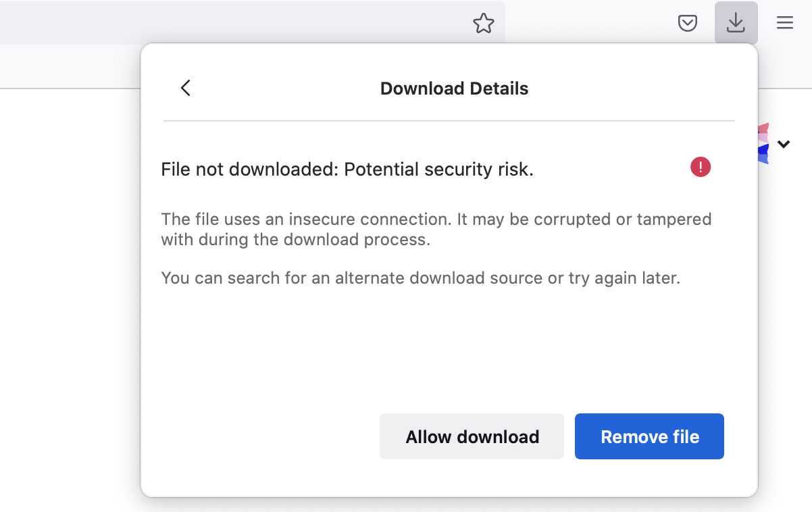Bookmark this page with the star icon
Viewport: 812px width, 512px height.
(x=484, y=24)
